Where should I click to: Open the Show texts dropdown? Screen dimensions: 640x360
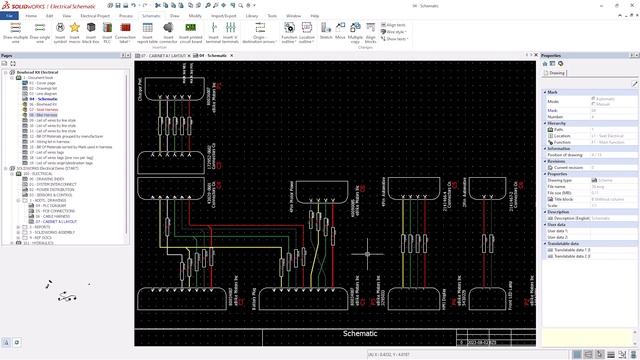pyautogui.click(x=394, y=39)
